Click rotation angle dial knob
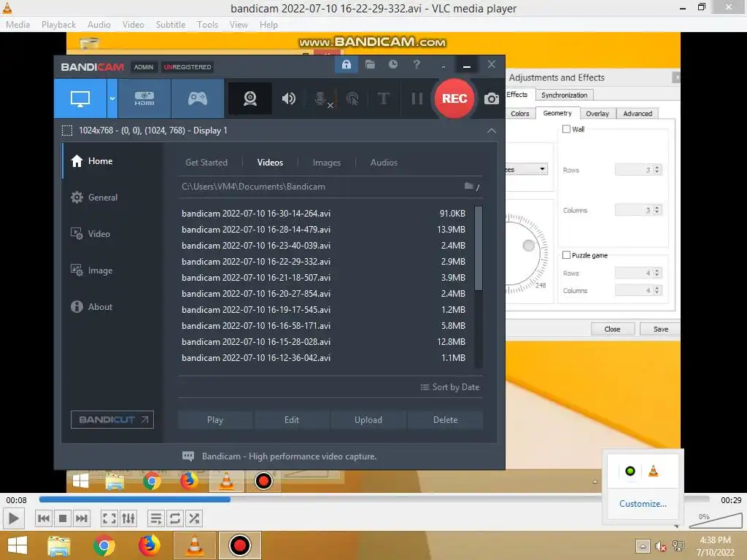This screenshot has width=747, height=560. (x=528, y=246)
